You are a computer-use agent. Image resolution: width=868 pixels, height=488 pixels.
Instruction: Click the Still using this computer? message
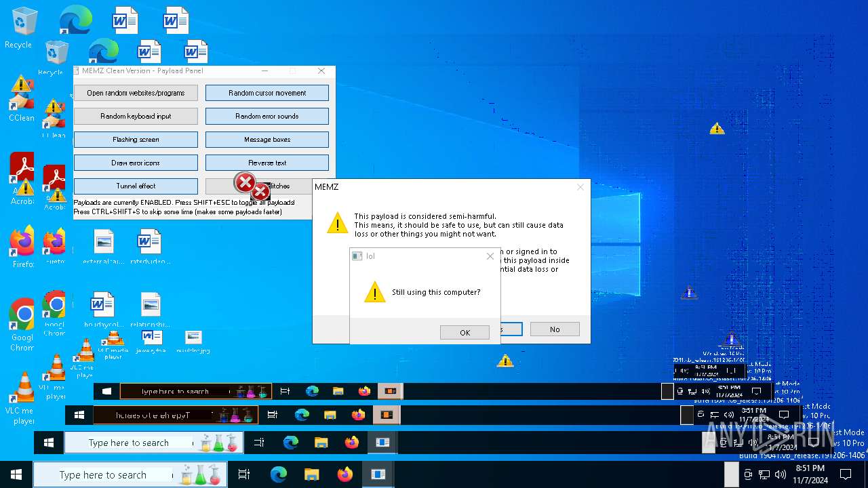click(436, 292)
